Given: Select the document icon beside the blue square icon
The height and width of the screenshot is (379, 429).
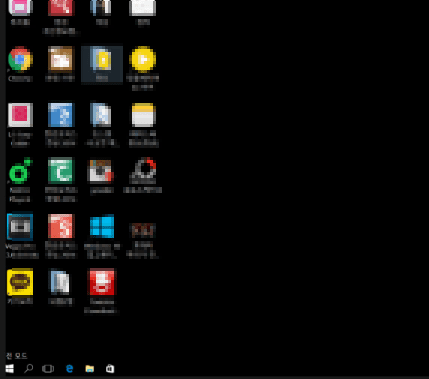Looking at the screenshot, I should [101, 115].
